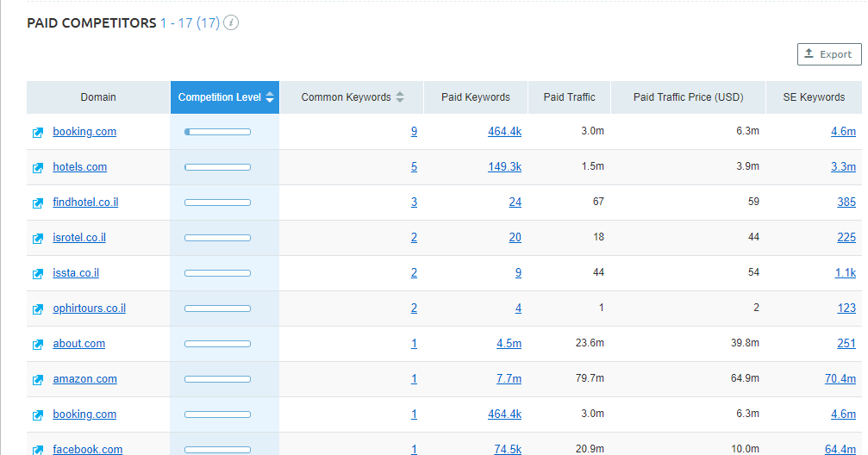This screenshot has width=868, height=455.
Task: Click sort arrows in Competition Level header
Action: coord(270,97)
